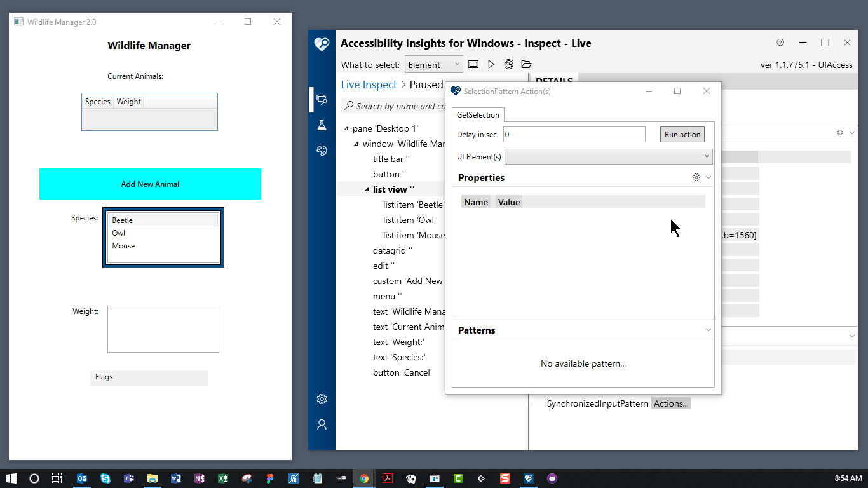Open Snagit red S icon in taskbar
The width and height of the screenshot is (868, 488).
click(505, 478)
